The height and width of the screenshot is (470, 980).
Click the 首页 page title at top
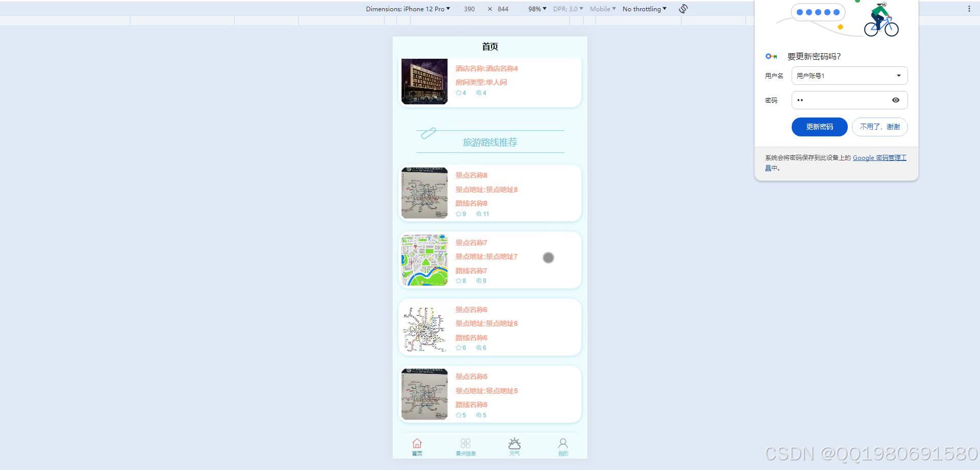(490, 46)
